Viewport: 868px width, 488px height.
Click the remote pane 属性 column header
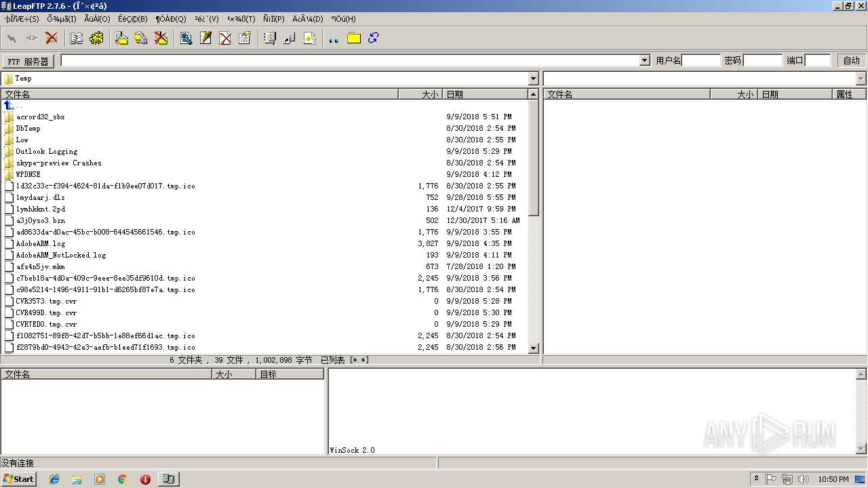(850, 94)
